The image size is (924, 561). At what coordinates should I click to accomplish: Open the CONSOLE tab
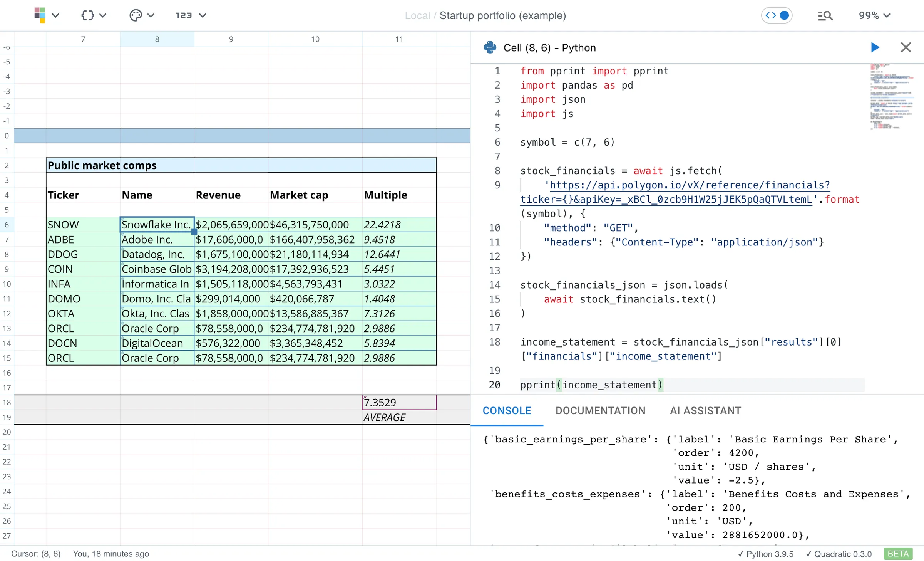pos(507,411)
